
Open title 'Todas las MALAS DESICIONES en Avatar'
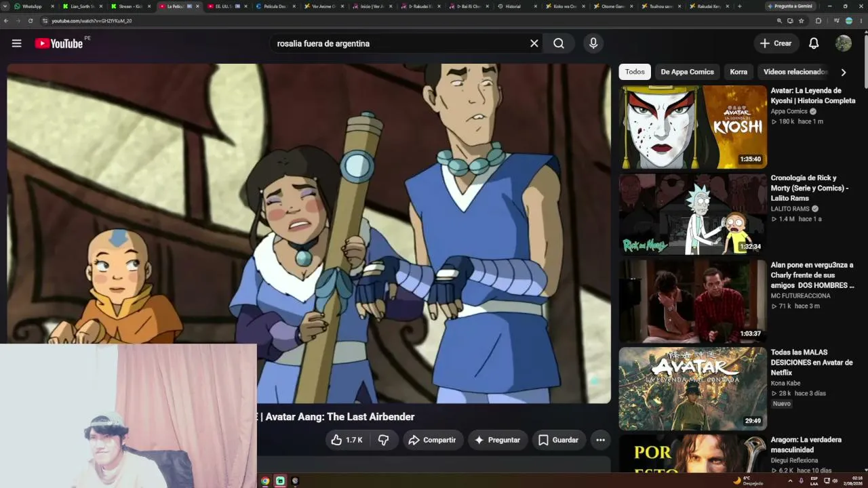(812, 363)
